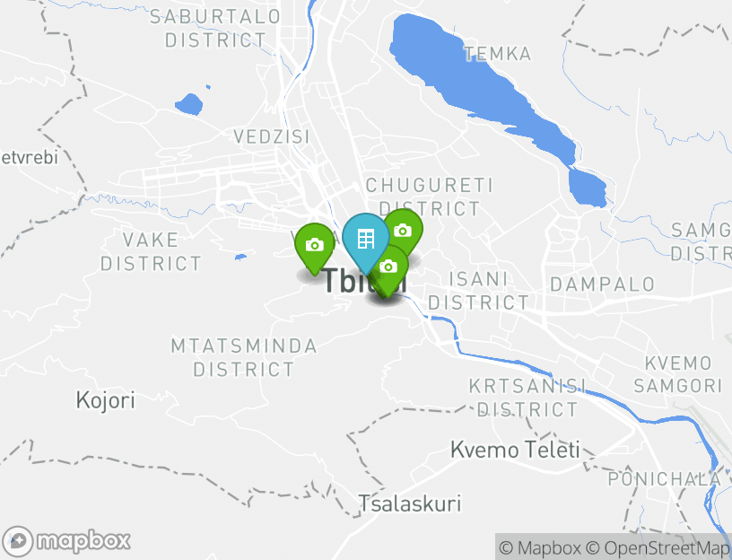Click the Kvemo Teleti town label
This screenshot has width=732, height=560.
click(515, 450)
